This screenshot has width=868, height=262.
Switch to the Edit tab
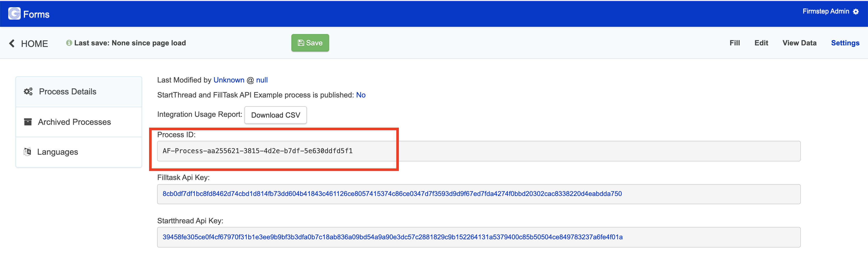point(761,43)
